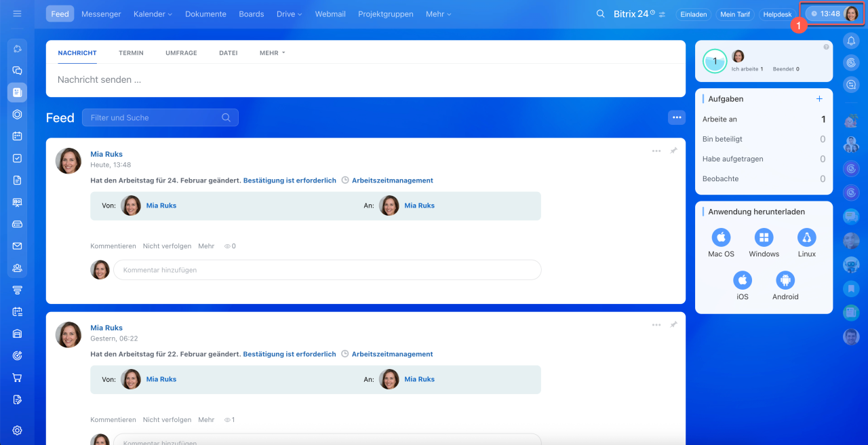This screenshot has height=445, width=868.
Task: Expand the MEHR tab dropdown
Action: (x=272, y=53)
